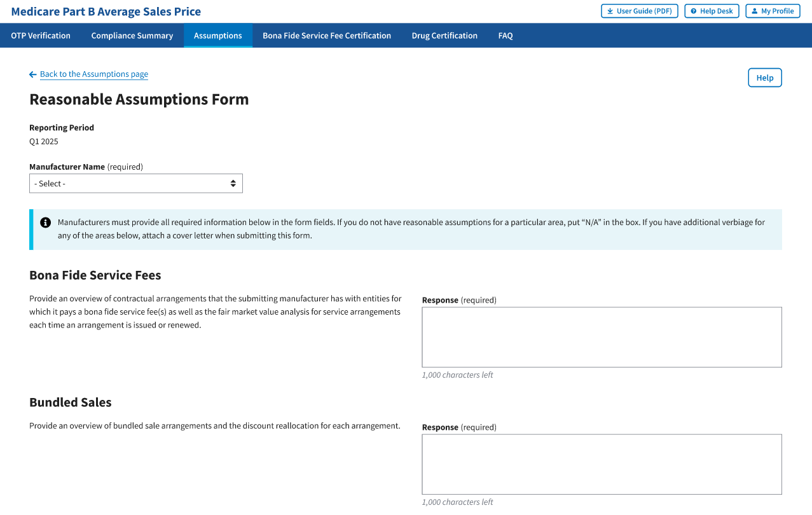Click the Medicare Part B Average Sales Price title
812x515 pixels.
106,11
